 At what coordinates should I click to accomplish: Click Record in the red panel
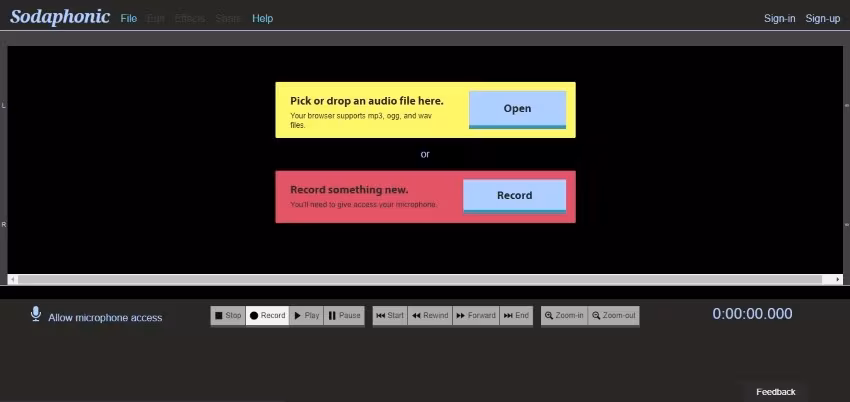point(514,196)
